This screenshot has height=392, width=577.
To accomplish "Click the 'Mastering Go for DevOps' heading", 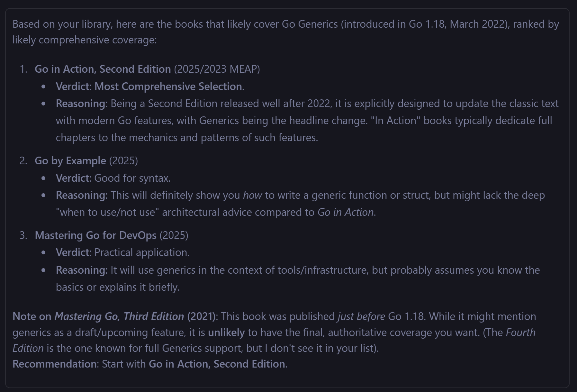I will click(95, 235).
